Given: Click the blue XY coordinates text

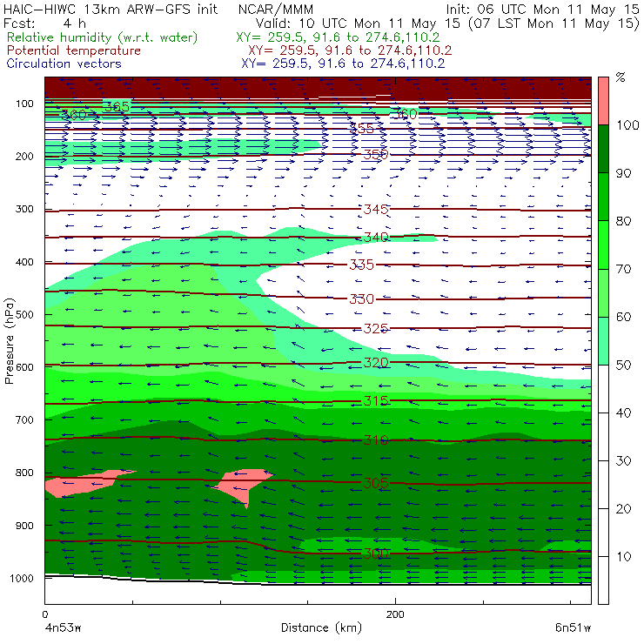Looking at the screenshot, I should pyautogui.click(x=343, y=64).
